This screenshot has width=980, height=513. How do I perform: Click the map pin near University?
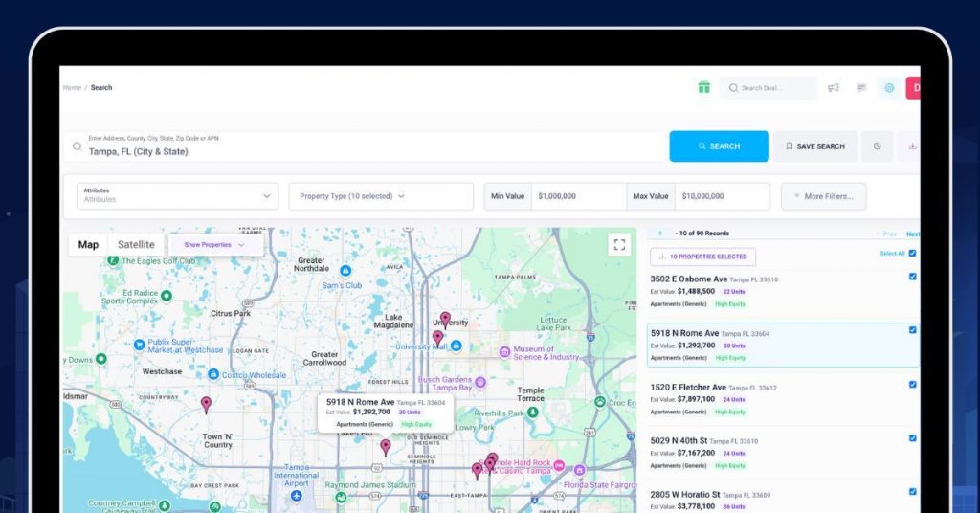pyautogui.click(x=445, y=320)
